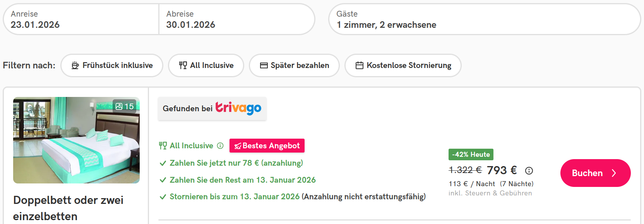Click the All Inclusive info icon

220,146
